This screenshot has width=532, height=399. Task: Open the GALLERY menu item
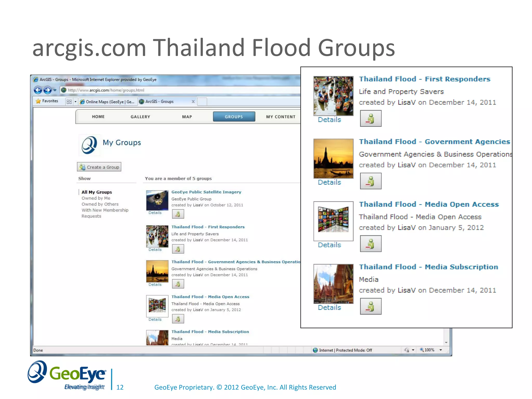tap(140, 117)
